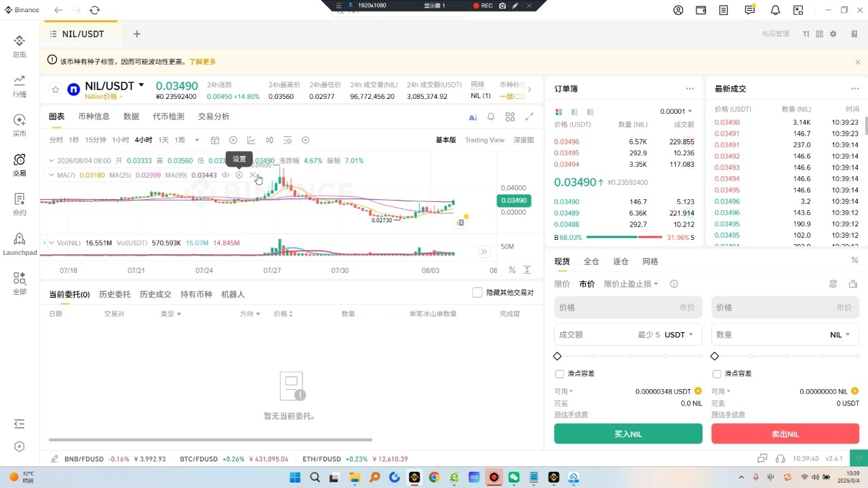The width and height of the screenshot is (868, 488).
Task: Open the Launchpad sidebar item
Action: click(x=20, y=244)
